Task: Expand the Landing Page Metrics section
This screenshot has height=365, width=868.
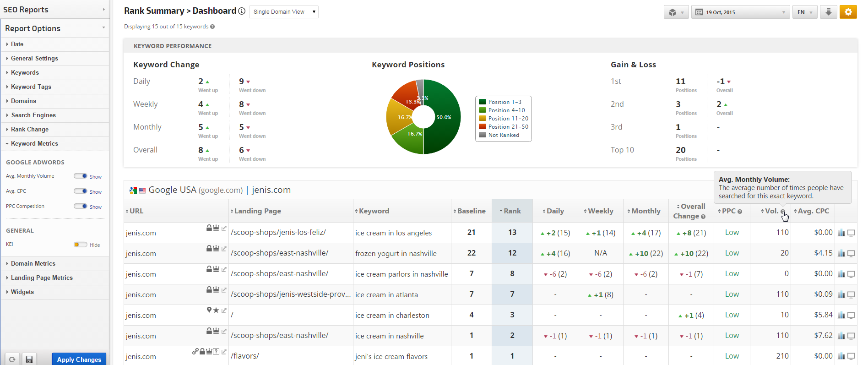Action: 42,278
